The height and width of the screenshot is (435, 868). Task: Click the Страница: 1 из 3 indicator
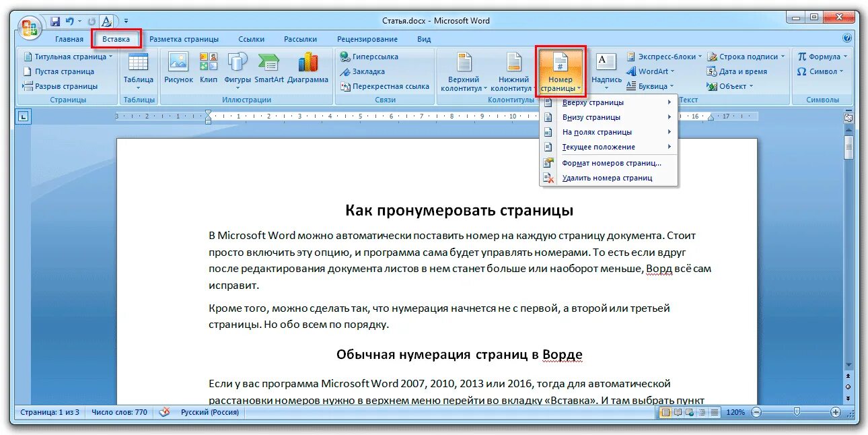50,412
